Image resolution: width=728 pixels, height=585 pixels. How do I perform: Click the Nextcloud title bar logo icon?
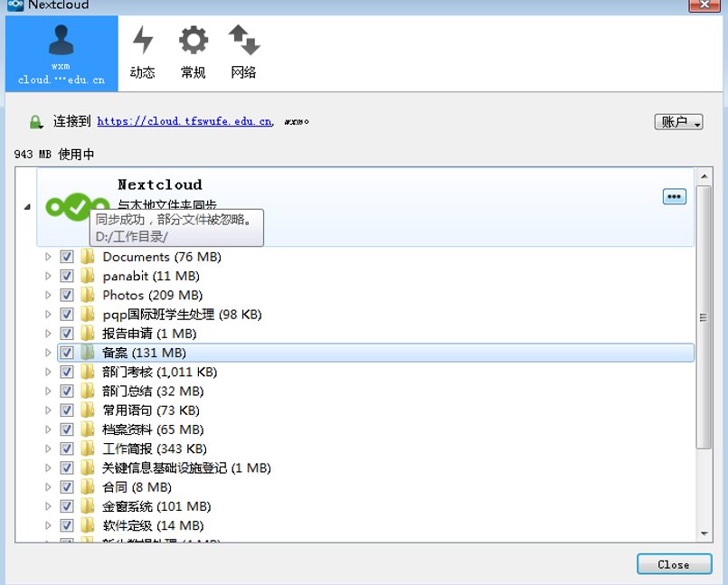tap(15, 5)
